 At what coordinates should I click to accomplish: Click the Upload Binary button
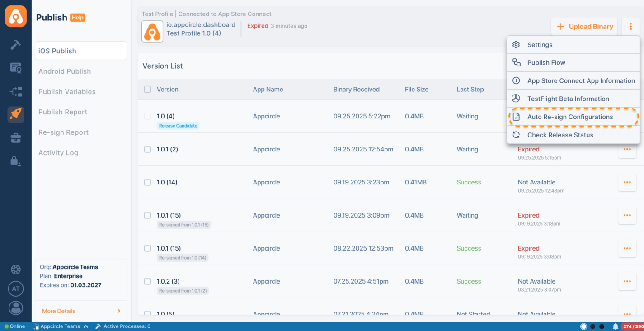[x=584, y=27]
